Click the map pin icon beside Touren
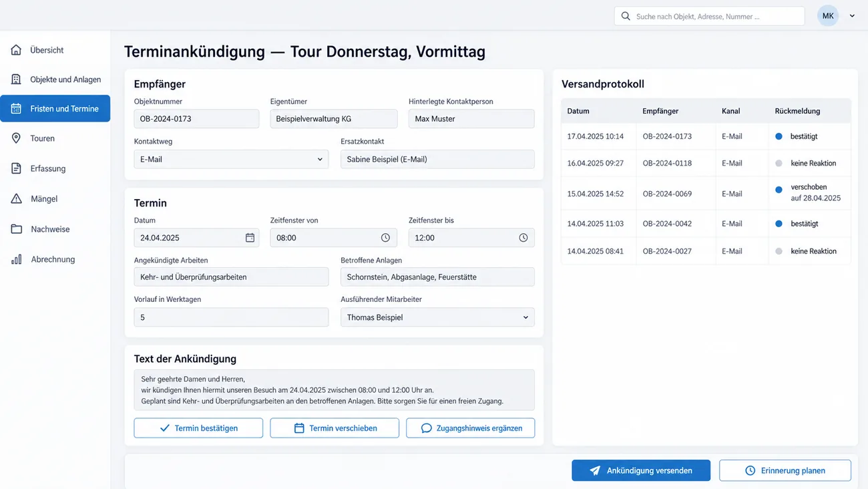This screenshot has height=489, width=868. click(x=16, y=138)
